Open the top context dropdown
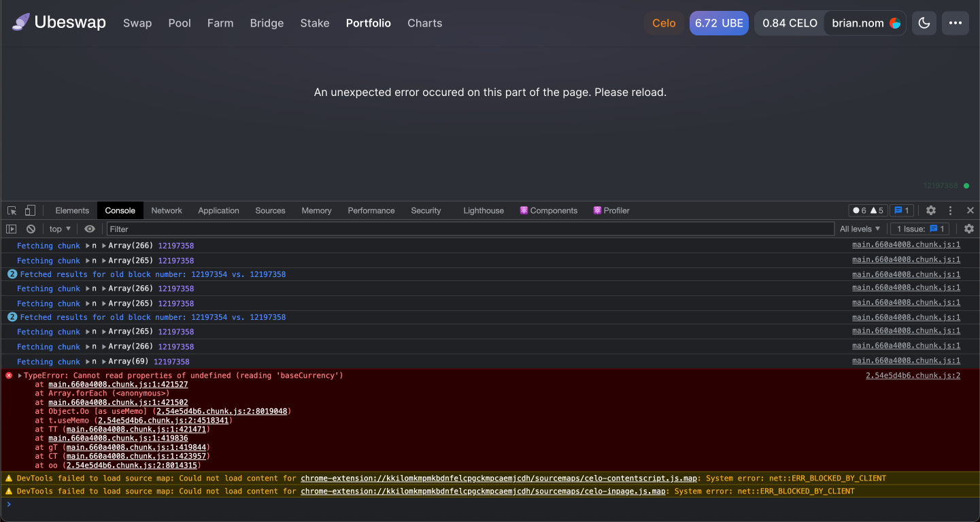This screenshot has width=980, height=522. (x=60, y=229)
